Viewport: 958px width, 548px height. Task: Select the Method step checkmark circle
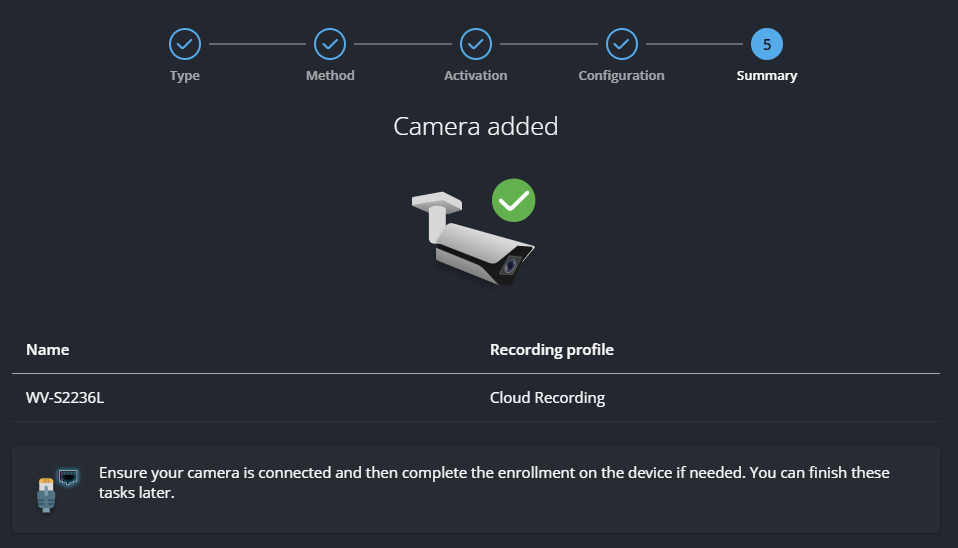330,44
